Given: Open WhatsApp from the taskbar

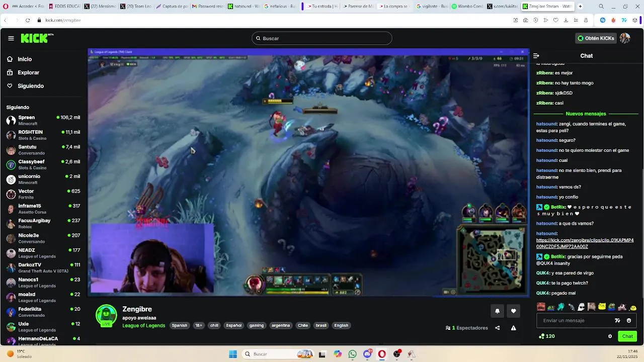Looking at the screenshot, I should coord(352,354).
